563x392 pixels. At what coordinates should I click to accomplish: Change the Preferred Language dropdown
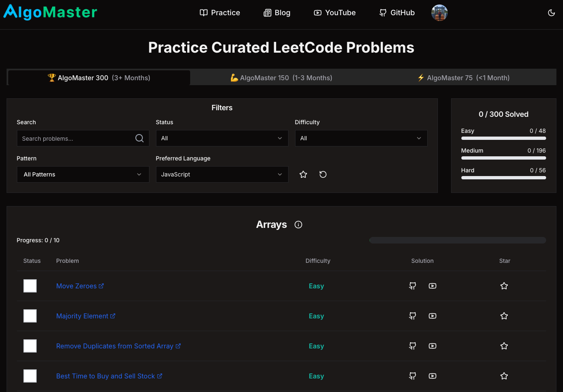click(222, 174)
